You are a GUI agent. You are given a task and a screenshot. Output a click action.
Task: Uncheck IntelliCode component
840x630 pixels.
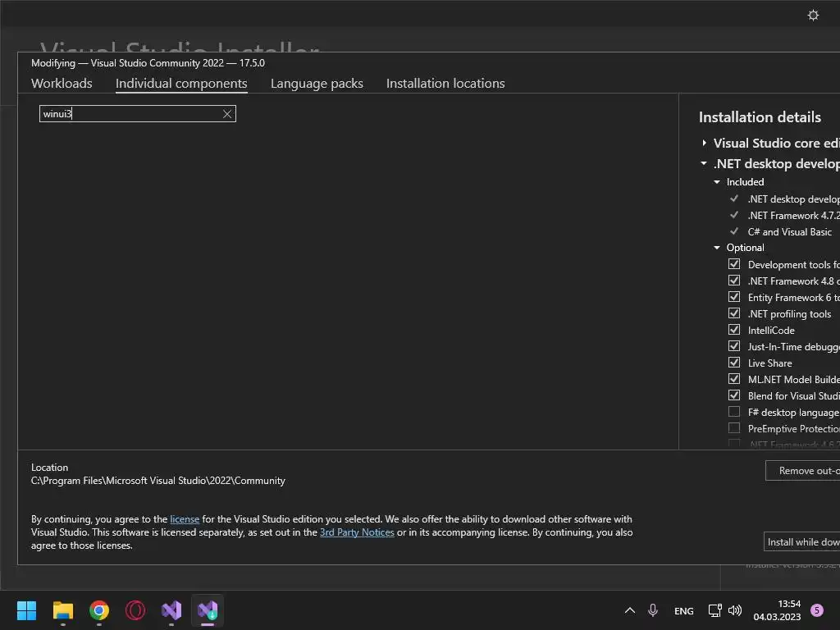coord(734,330)
